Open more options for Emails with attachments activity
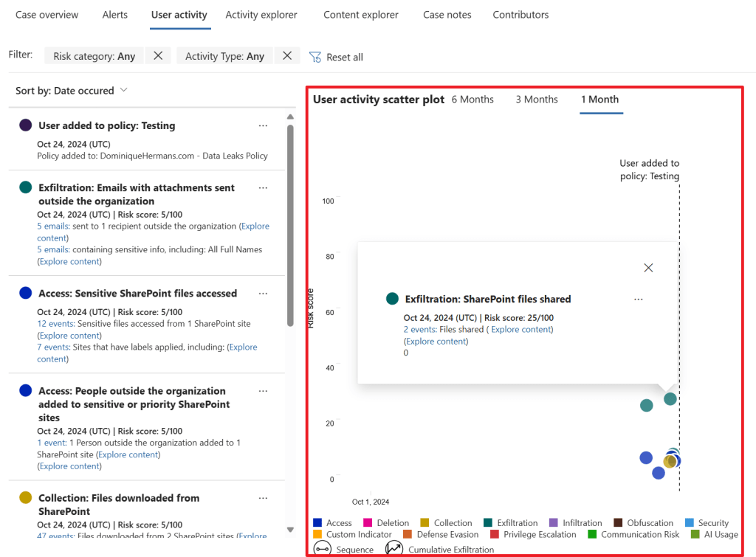 click(x=264, y=187)
